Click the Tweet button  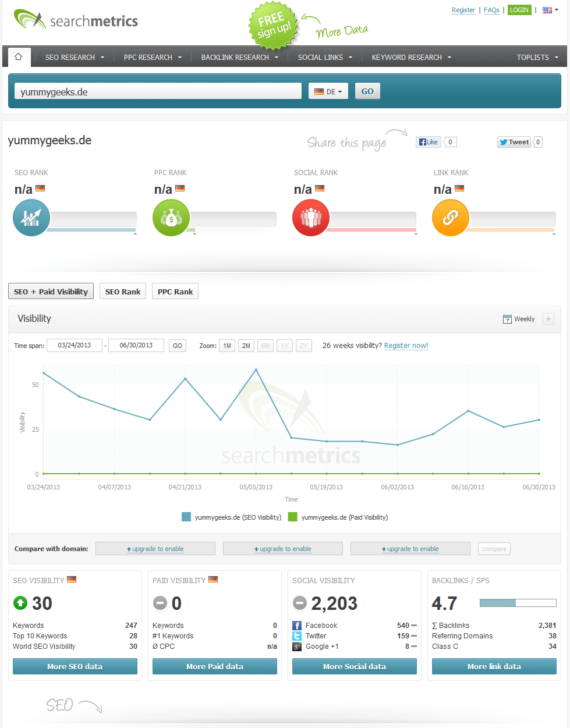514,142
